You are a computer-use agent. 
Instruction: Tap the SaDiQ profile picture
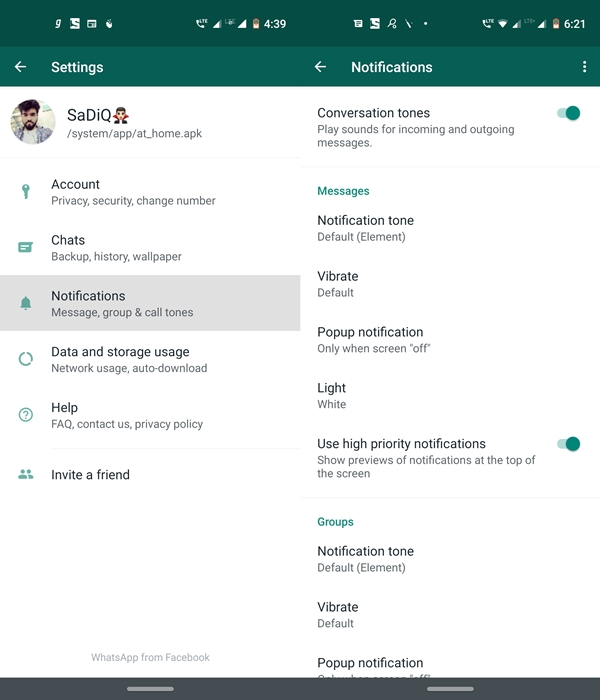[33, 122]
